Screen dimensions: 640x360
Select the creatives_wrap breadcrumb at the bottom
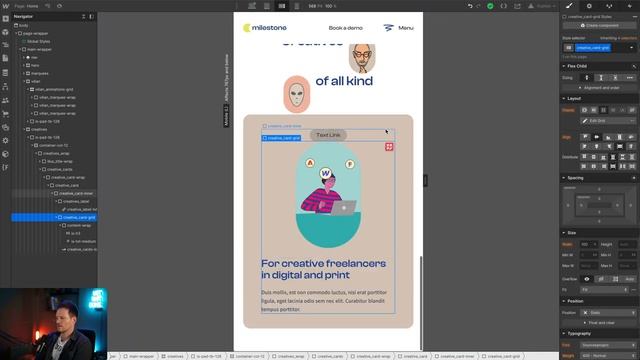pos(288,356)
